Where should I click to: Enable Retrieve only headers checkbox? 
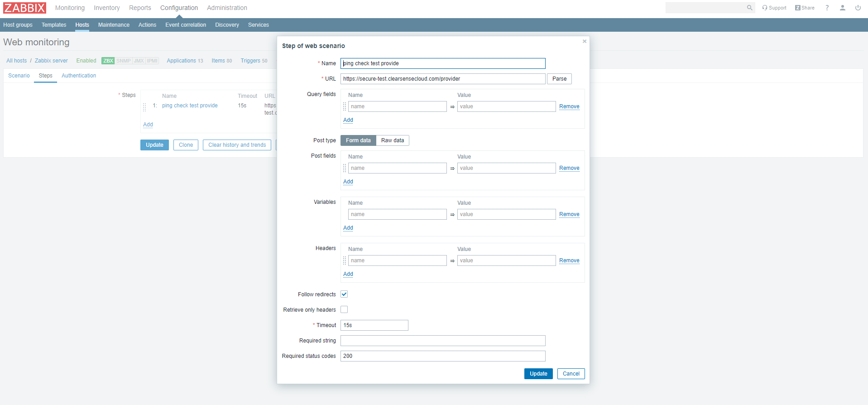coord(344,310)
